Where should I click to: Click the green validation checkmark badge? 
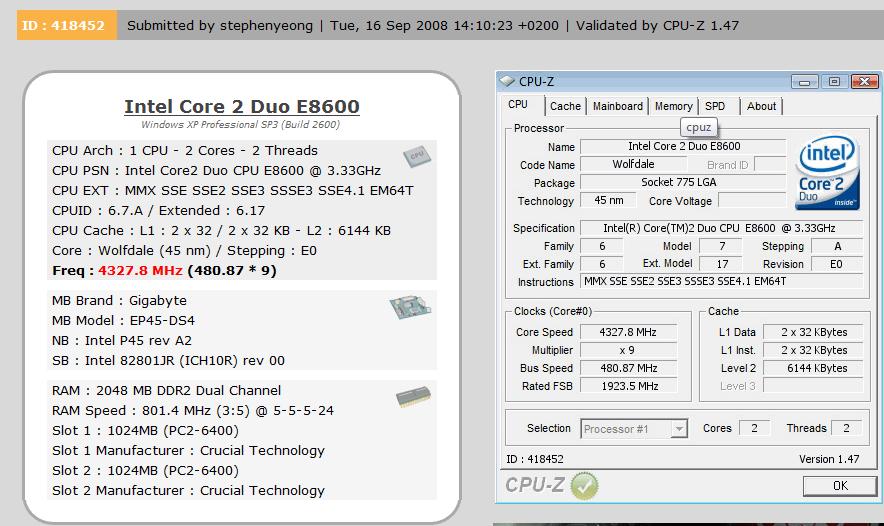(x=584, y=485)
